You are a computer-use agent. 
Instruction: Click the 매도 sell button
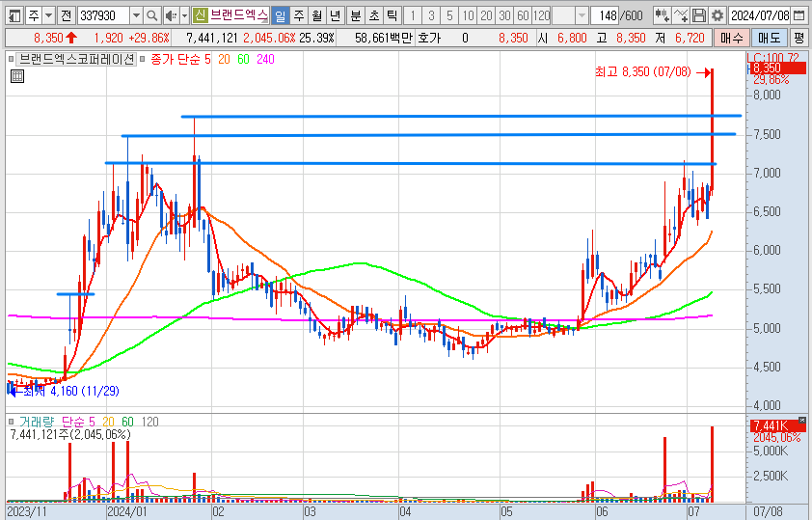[x=769, y=38]
